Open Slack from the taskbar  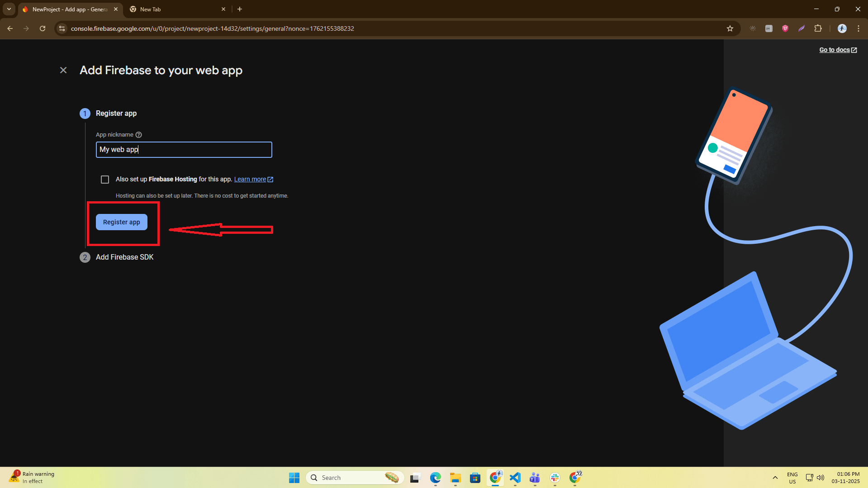(555, 478)
